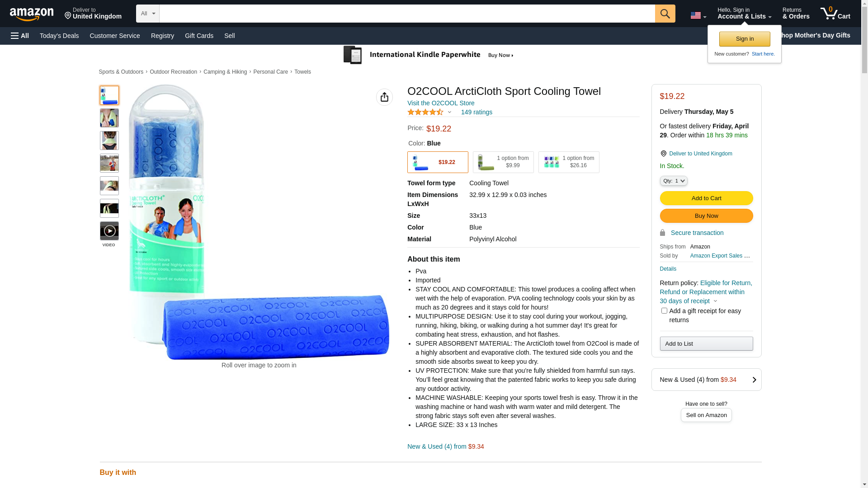Image resolution: width=868 pixels, height=488 pixels.
Task: Click the Add to Cart button
Action: point(706,198)
